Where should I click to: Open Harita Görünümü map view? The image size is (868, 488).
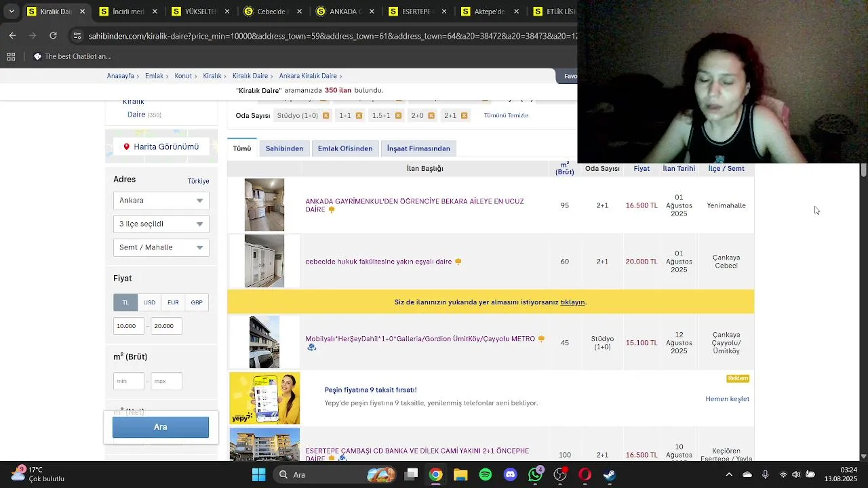pos(161,146)
